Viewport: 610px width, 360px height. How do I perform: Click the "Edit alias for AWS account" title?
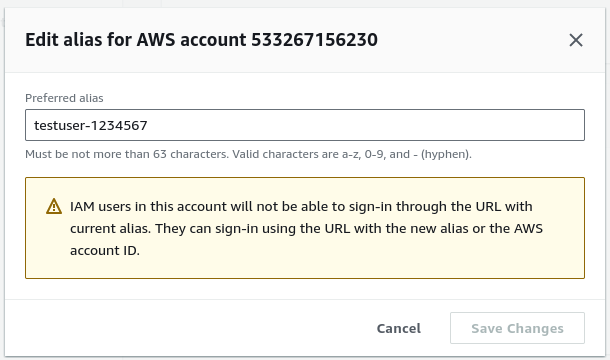click(x=136, y=40)
